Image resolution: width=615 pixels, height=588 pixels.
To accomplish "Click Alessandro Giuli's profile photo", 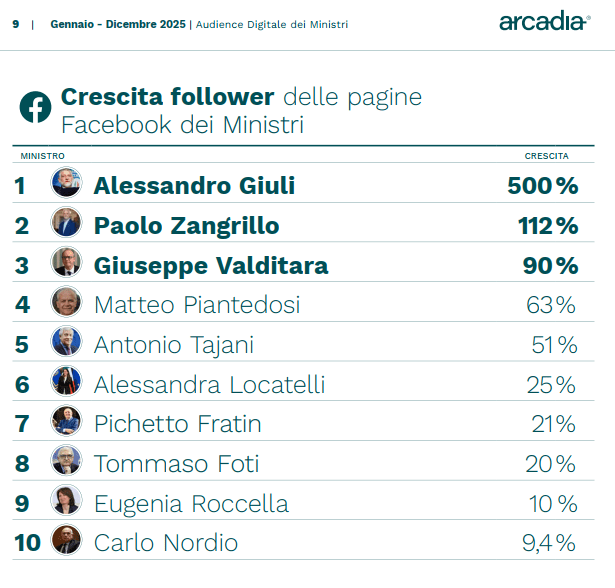I will coord(66,183).
